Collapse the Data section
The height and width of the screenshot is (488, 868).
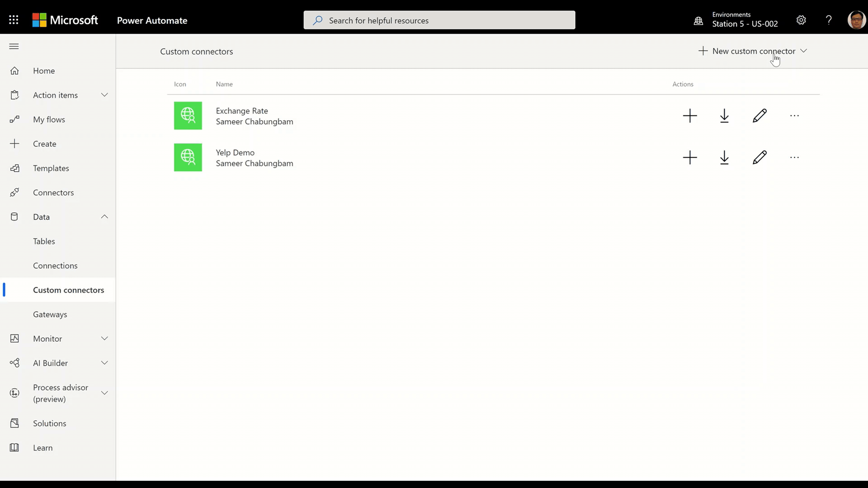pyautogui.click(x=104, y=217)
